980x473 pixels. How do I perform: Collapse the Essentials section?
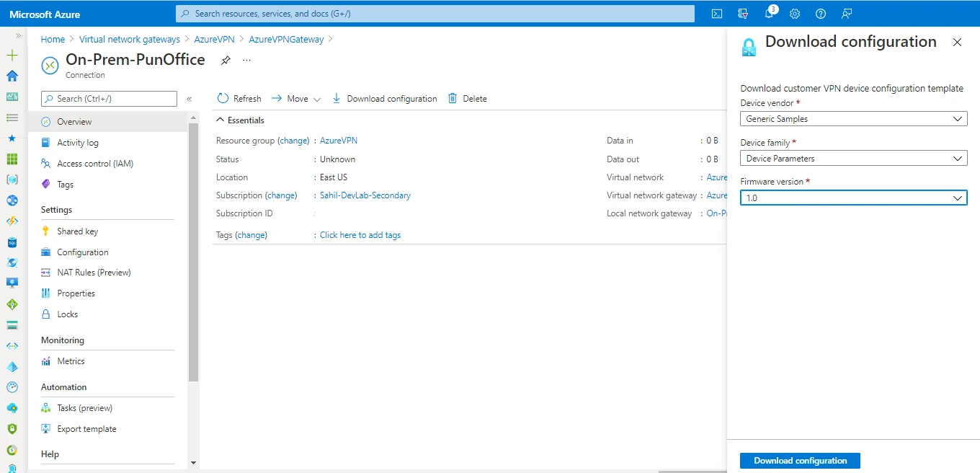[220, 120]
